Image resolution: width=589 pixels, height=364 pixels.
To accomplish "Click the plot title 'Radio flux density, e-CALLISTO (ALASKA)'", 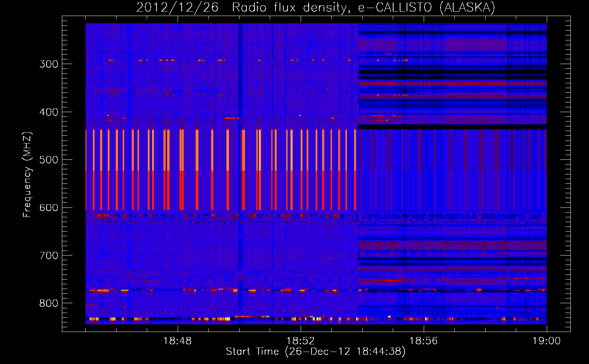I will tap(363, 8).
